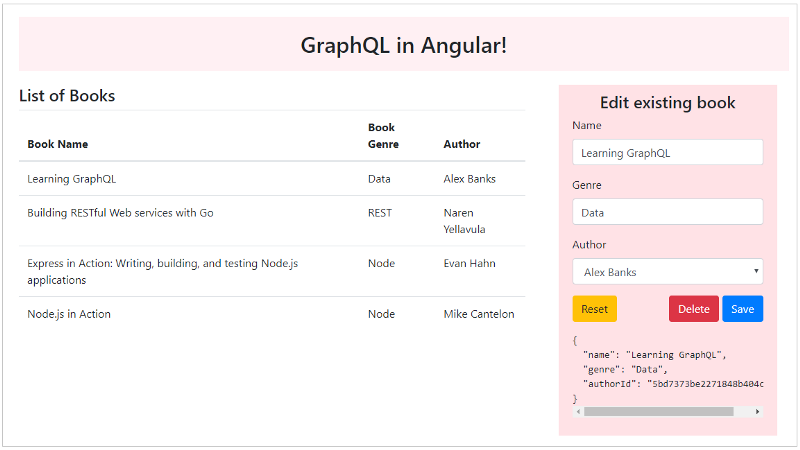Click the Author column header
800x450 pixels.
[x=462, y=144]
